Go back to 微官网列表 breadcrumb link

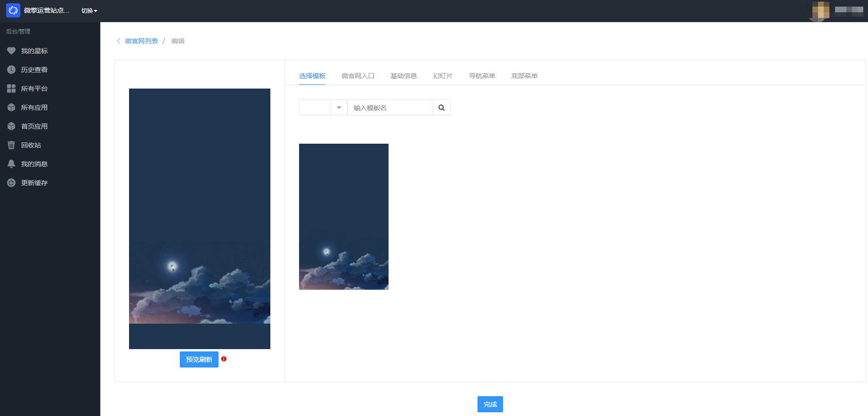pos(141,41)
